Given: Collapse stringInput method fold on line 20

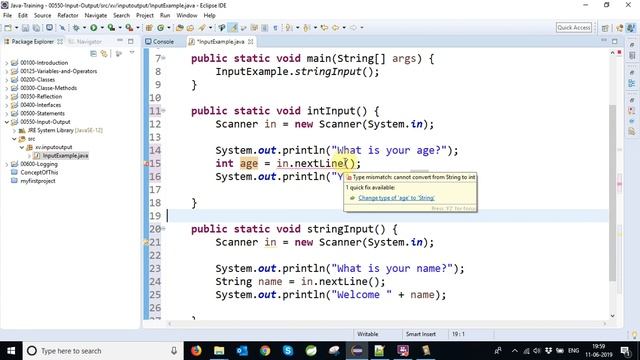Looking at the screenshot, I should 164,229.
